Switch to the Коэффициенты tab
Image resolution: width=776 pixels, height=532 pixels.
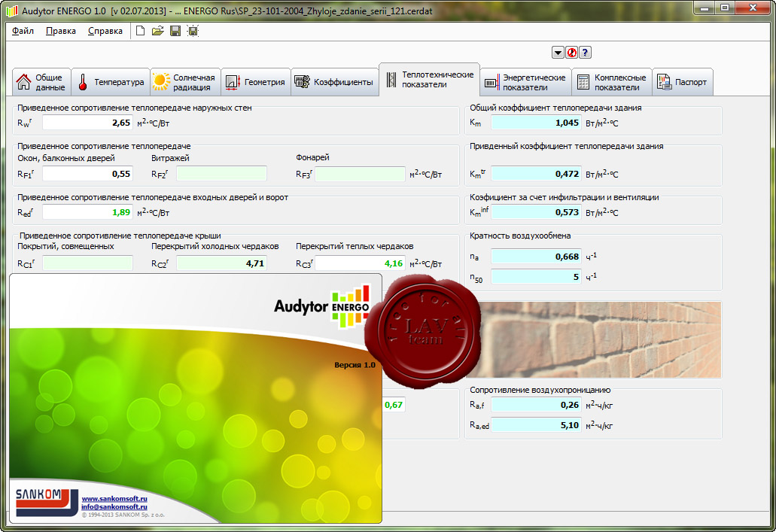pos(334,82)
